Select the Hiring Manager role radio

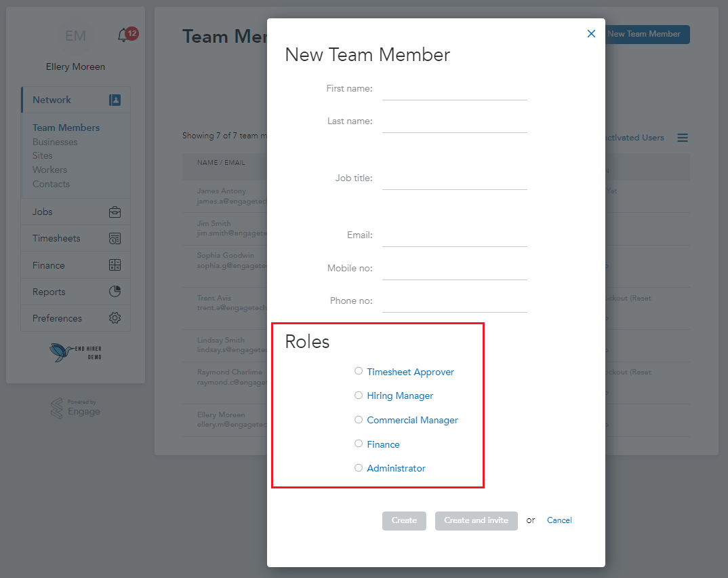click(x=359, y=395)
